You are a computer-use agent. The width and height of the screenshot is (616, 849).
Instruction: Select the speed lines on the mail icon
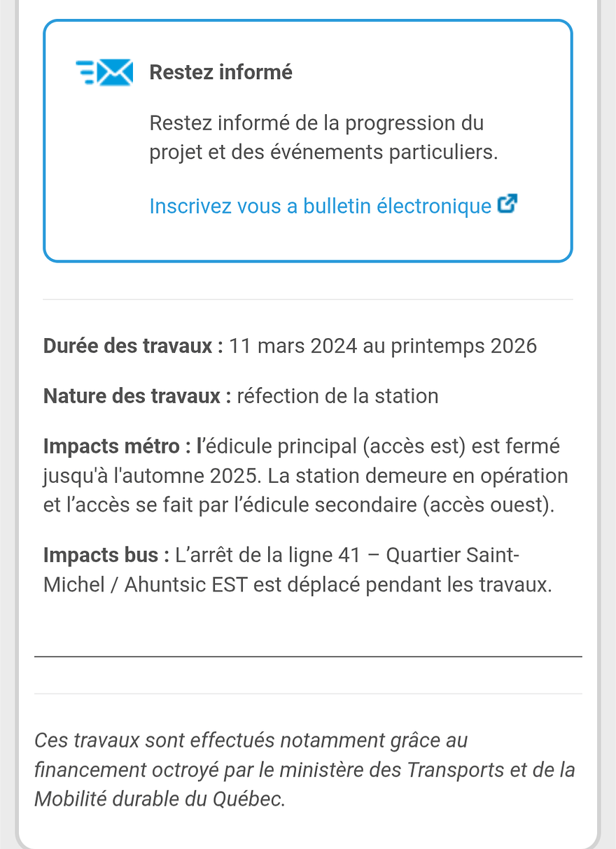(84, 71)
